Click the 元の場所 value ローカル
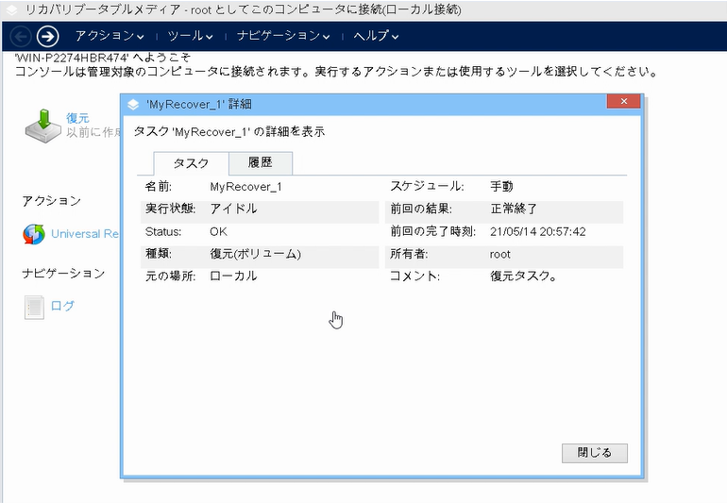 (x=233, y=276)
